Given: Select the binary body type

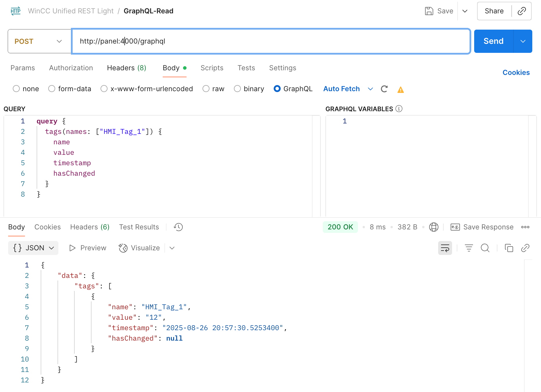Looking at the screenshot, I should [237, 89].
